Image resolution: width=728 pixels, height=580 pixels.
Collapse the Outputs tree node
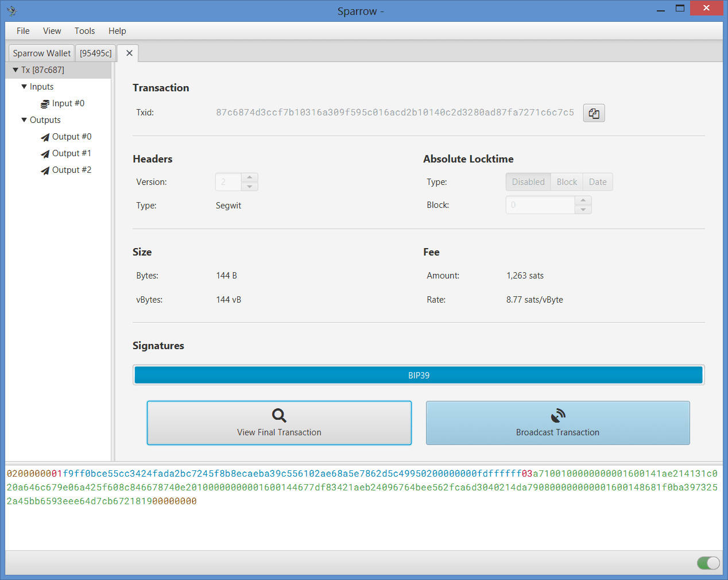coord(24,120)
